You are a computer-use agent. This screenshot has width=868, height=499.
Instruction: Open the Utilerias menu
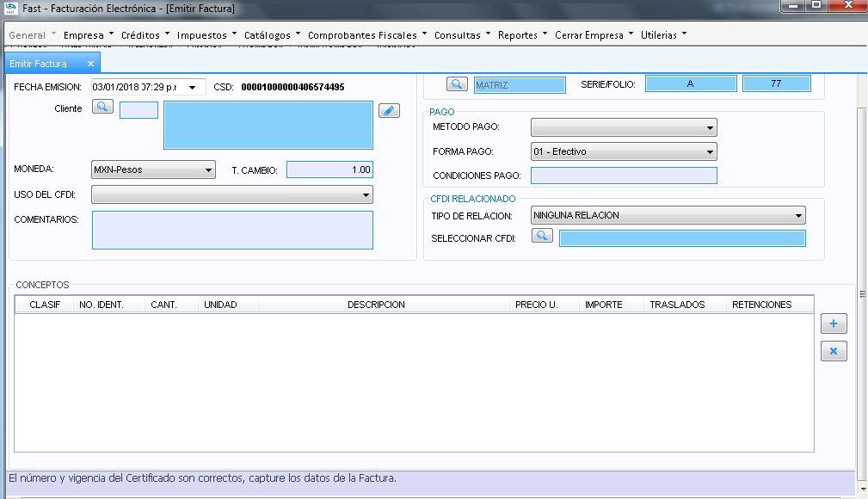(x=663, y=35)
